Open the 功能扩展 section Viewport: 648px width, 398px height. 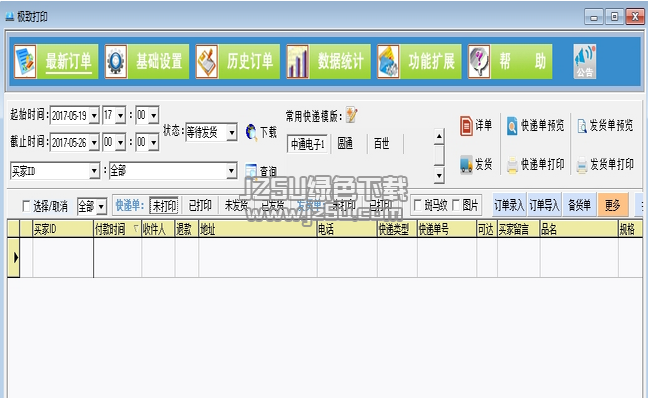[419, 62]
